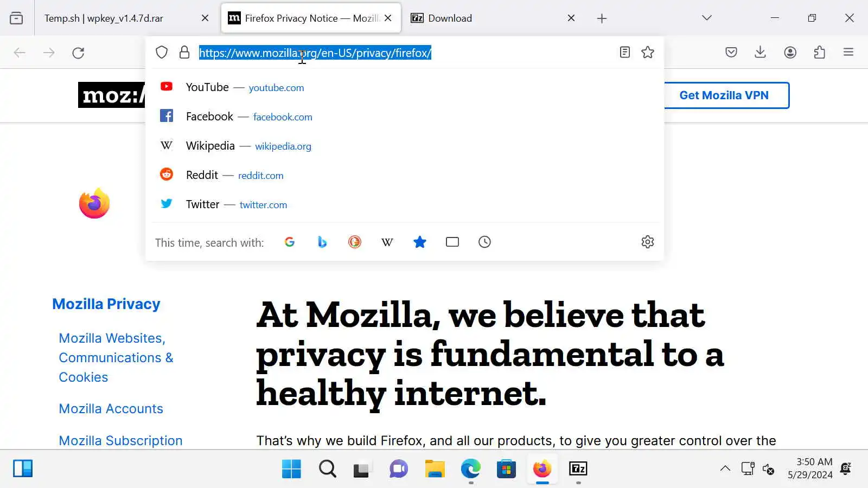Open muted volume tray icon
This screenshot has width=868, height=488.
pos(769,468)
